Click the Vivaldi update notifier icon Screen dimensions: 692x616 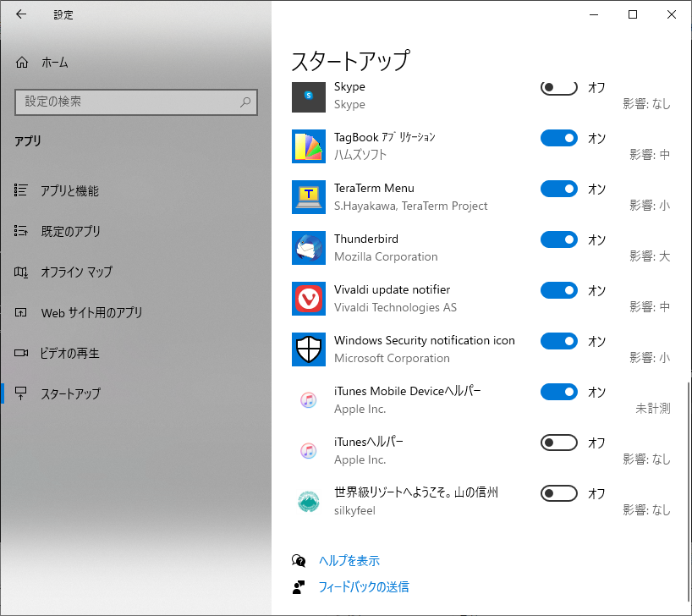pyautogui.click(x=309, y=299)
